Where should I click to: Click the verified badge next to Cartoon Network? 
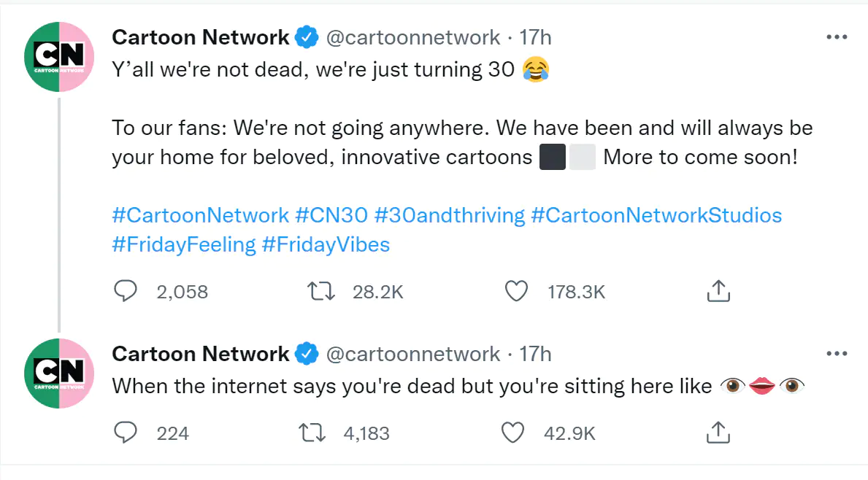[306, 37]
